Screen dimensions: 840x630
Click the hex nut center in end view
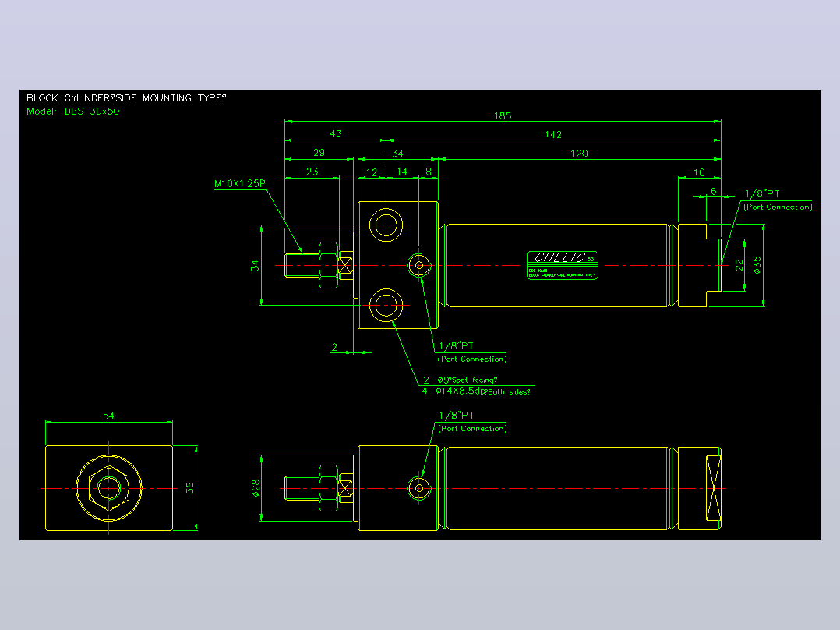[109, 488]
